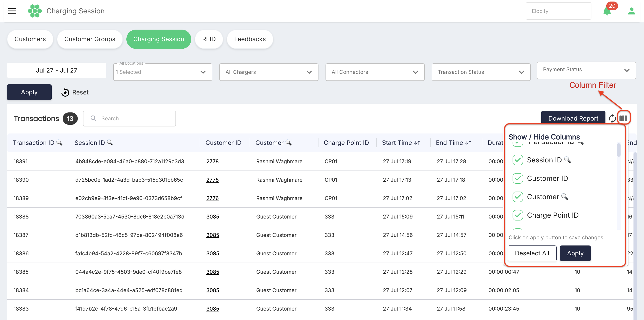Expand the Payment Status dropdown
The image size is (644, 320).
pyautogui.click(x=586, y=70)
